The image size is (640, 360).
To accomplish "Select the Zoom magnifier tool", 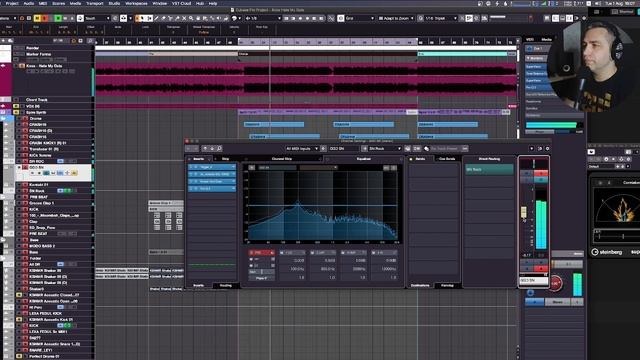I will tap(191, 18).
